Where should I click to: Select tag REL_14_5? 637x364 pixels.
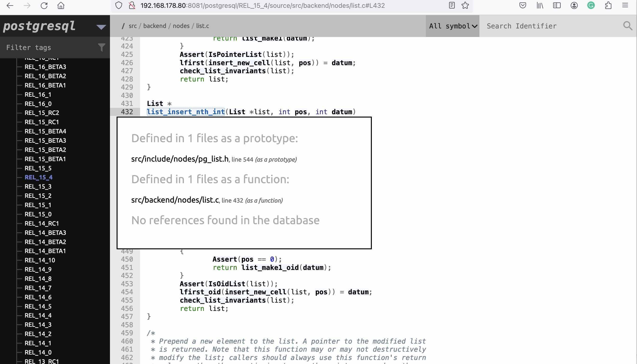click(38, 306)
